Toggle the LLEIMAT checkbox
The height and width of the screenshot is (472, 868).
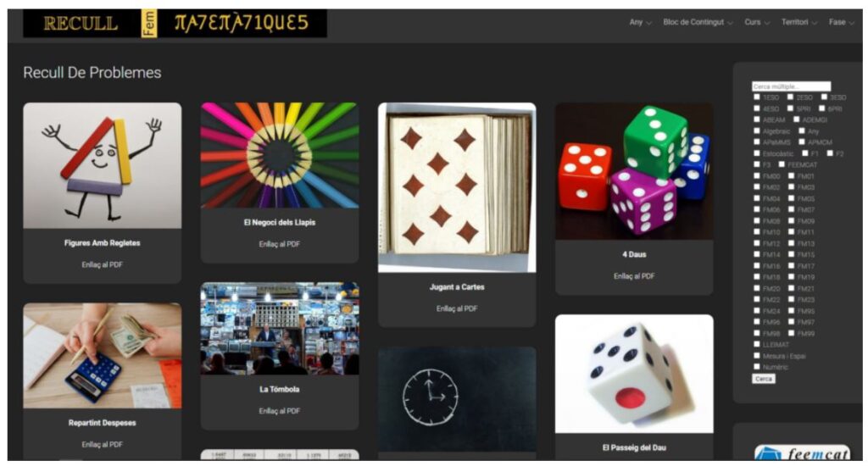point(757,344)
